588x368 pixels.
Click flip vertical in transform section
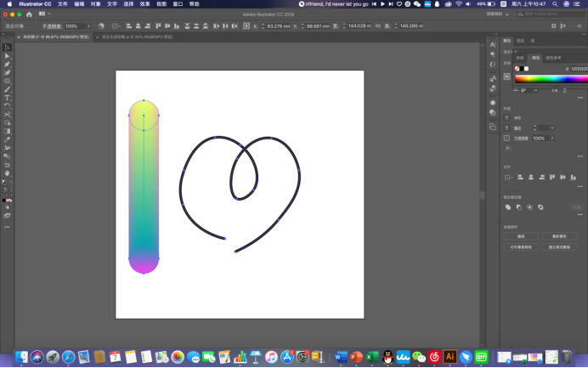click(x=564, y=90)
